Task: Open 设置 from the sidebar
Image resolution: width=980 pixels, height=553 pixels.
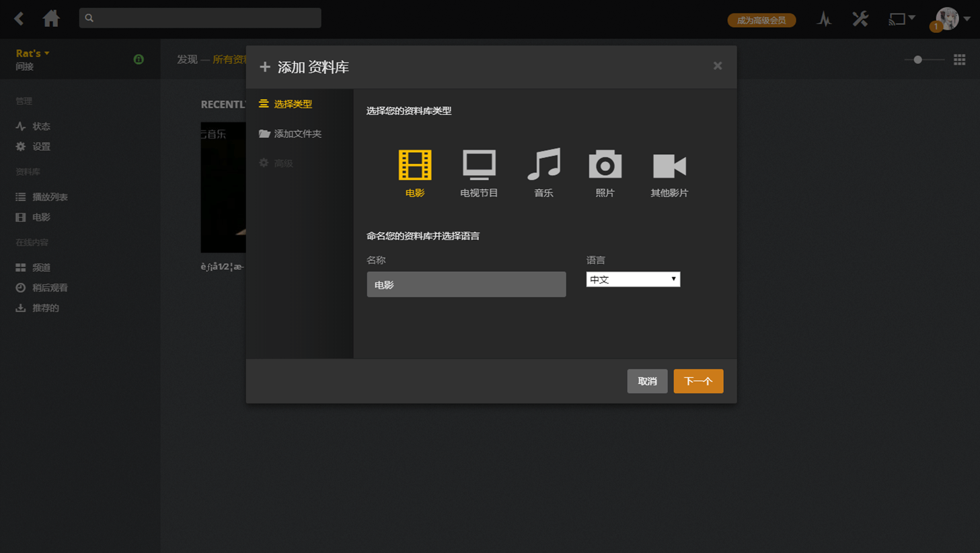Action: click(40, 146)
